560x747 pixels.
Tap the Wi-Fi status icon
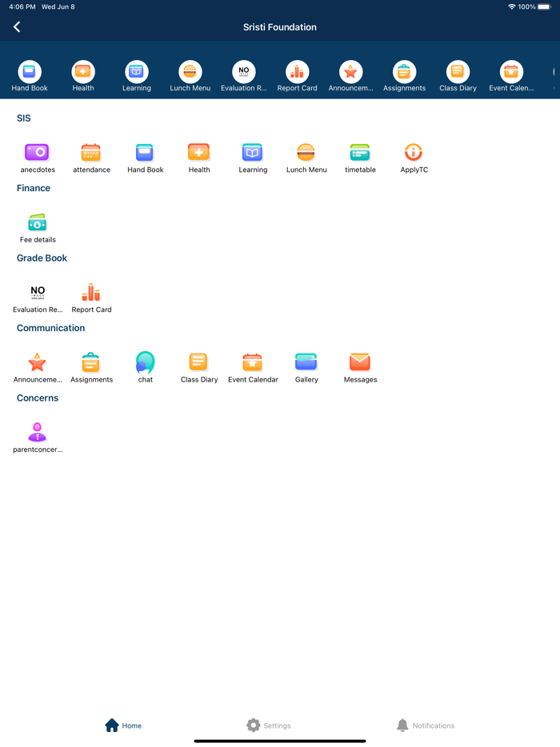pos(511,6)
